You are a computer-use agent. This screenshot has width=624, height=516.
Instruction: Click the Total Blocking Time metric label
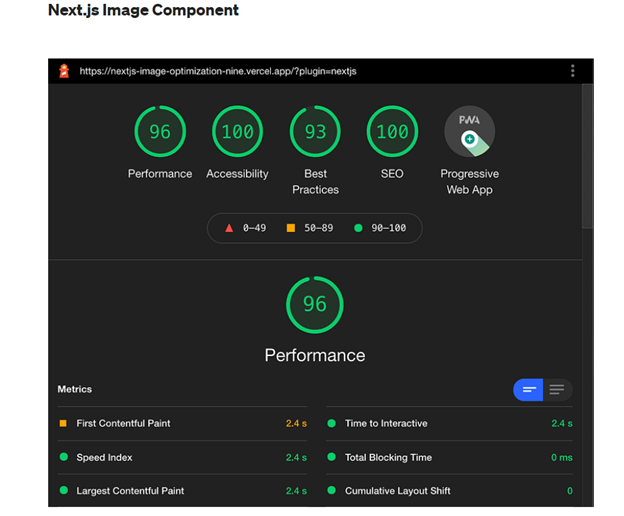[388, 458]
